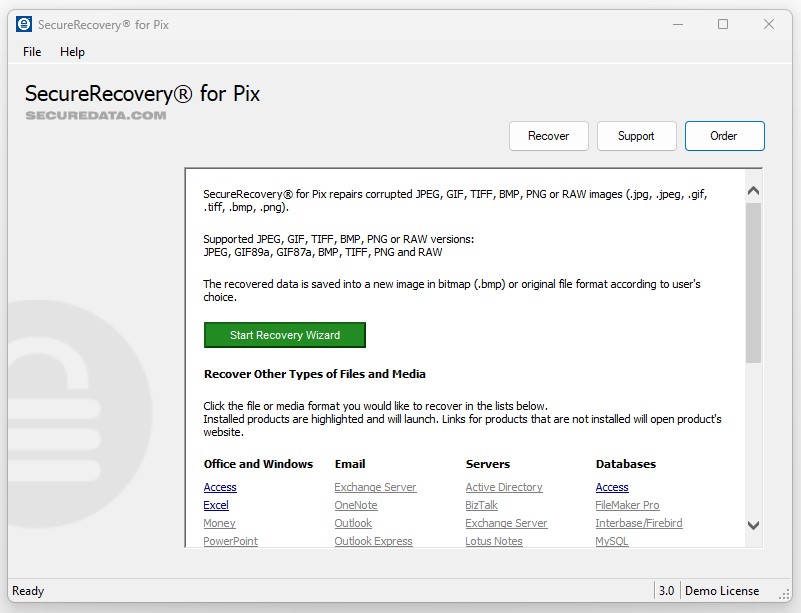This screenshot has height=613, width=801.
Task: Open the BizTalk recovery link
Action: click(481, 505)
